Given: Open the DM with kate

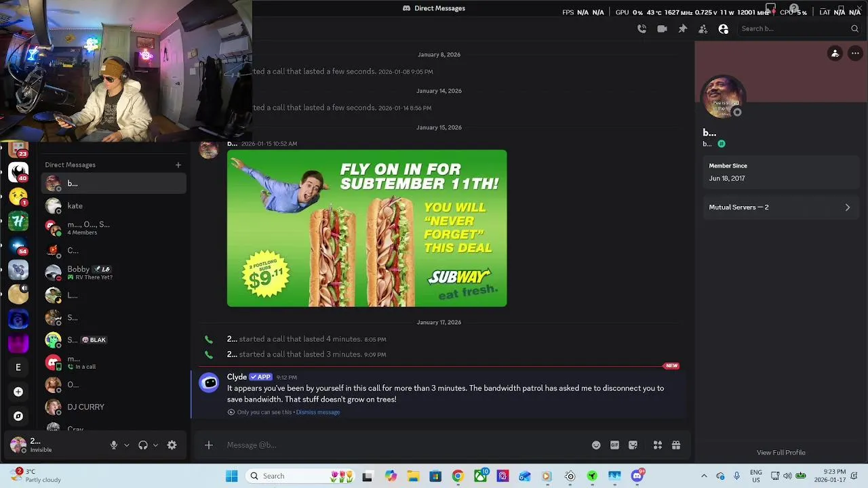Looking at the screenshot, I should 114,206.
